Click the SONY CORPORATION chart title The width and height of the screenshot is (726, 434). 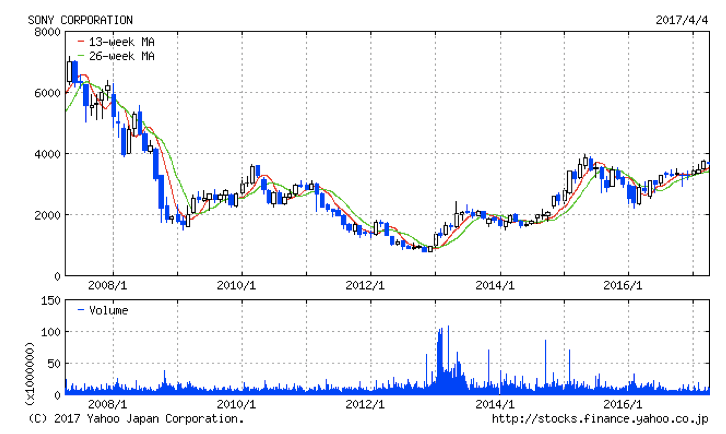[79, 20]
